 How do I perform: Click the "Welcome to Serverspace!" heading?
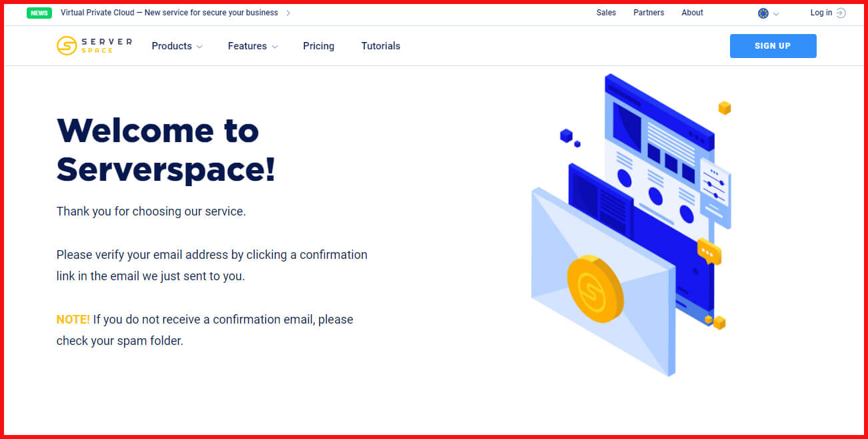[166, 149]
